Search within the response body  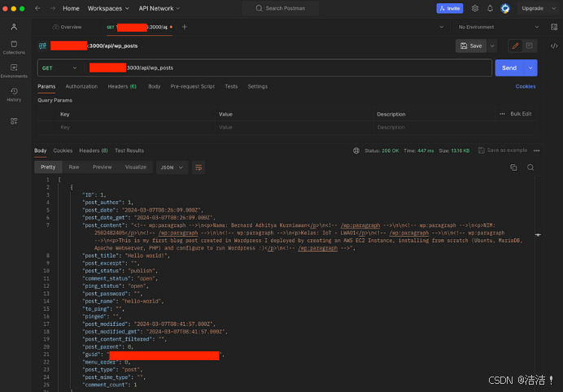click(x=530, y=168)
